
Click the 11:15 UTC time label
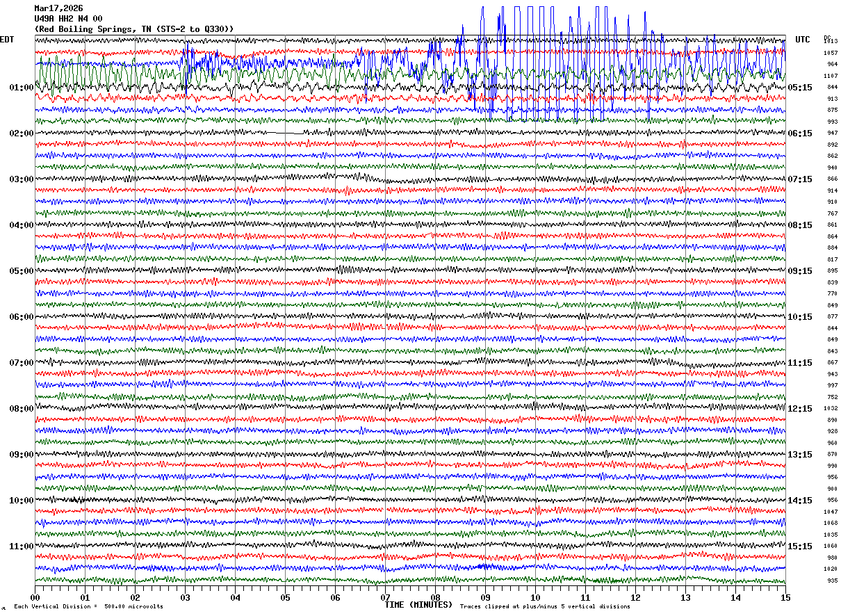click(800, 363)
